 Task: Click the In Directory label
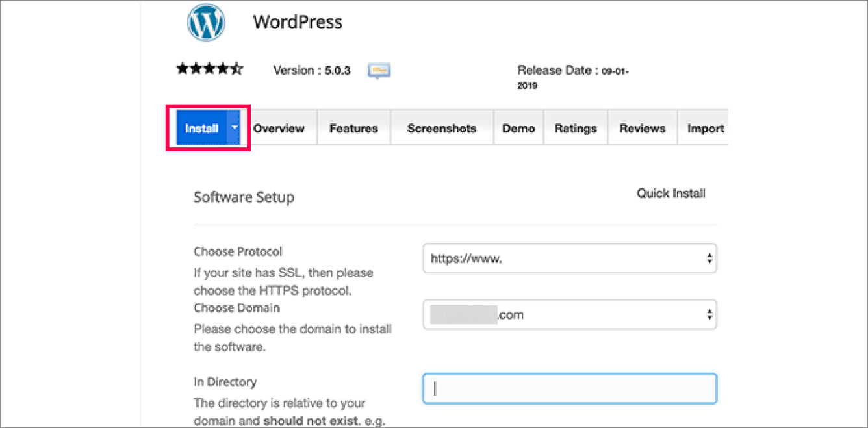[225, 382]
